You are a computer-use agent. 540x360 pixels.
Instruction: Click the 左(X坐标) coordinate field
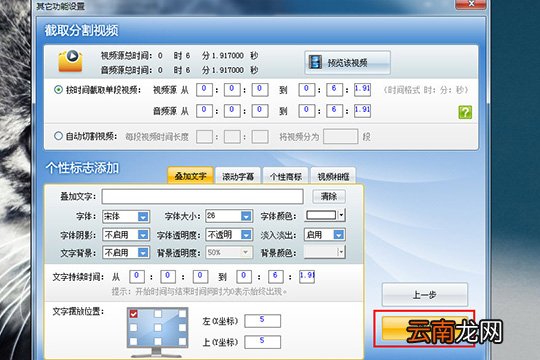262,321
